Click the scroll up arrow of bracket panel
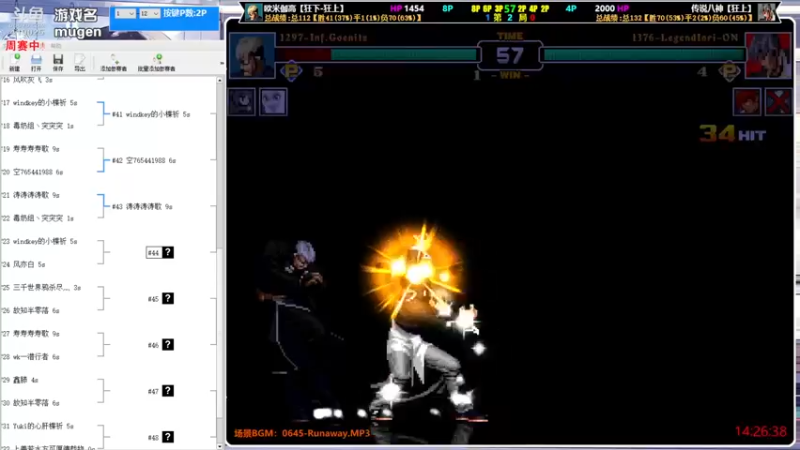The image size is (800, 450). click(220, 80)
